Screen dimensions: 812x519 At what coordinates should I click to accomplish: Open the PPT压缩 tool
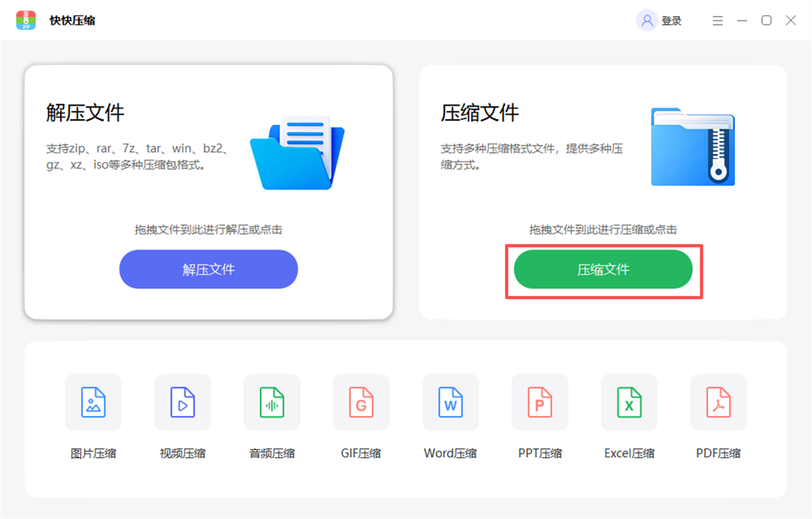(540, 402)
